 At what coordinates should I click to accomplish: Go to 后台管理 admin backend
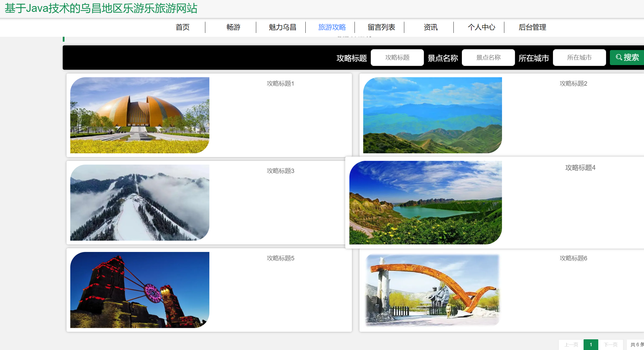532,27
